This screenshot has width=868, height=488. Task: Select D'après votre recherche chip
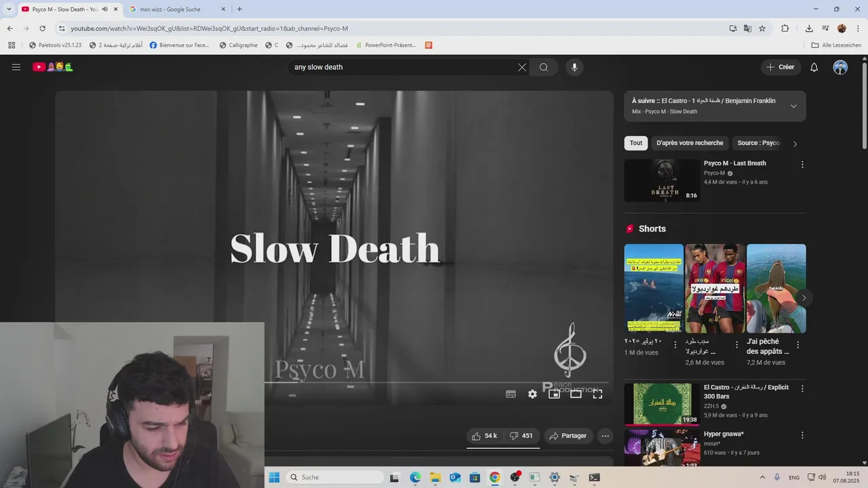click(x=690, y=143)
